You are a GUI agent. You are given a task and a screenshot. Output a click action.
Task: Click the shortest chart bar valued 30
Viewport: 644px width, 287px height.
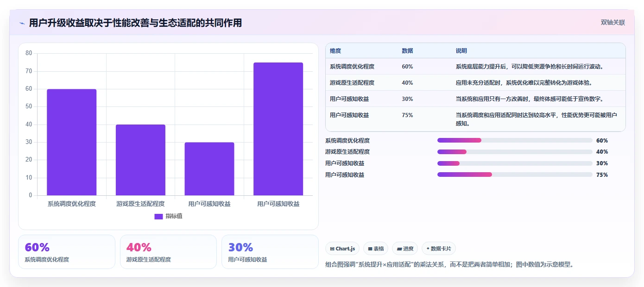coord(209,168)
